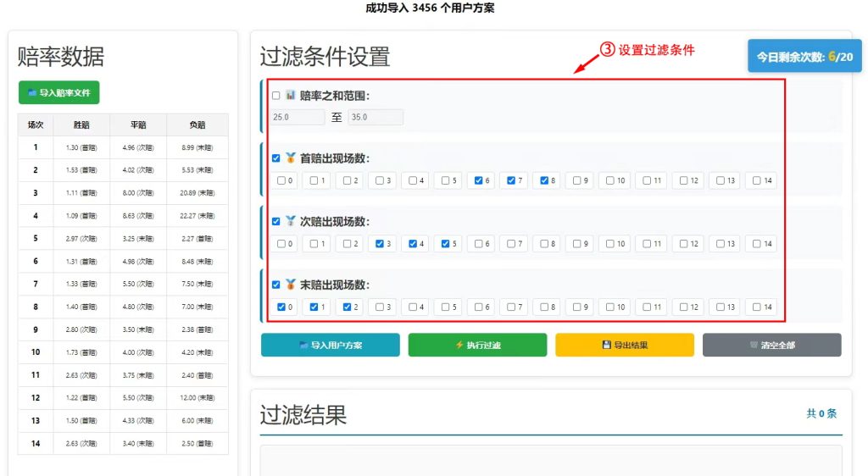The image size is (868, 476).
Task: Click the gold medal icon beside 首赔出现场数
Action: pos(290,158)
